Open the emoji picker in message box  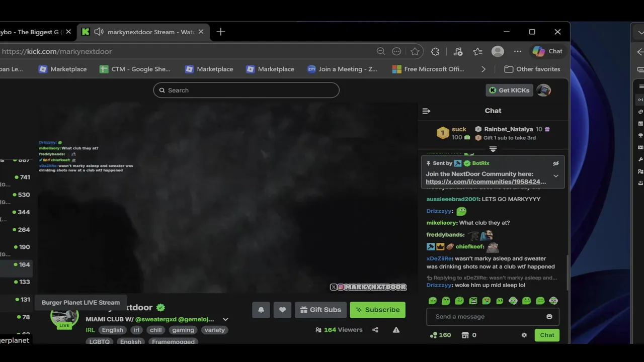click(549, 317)
